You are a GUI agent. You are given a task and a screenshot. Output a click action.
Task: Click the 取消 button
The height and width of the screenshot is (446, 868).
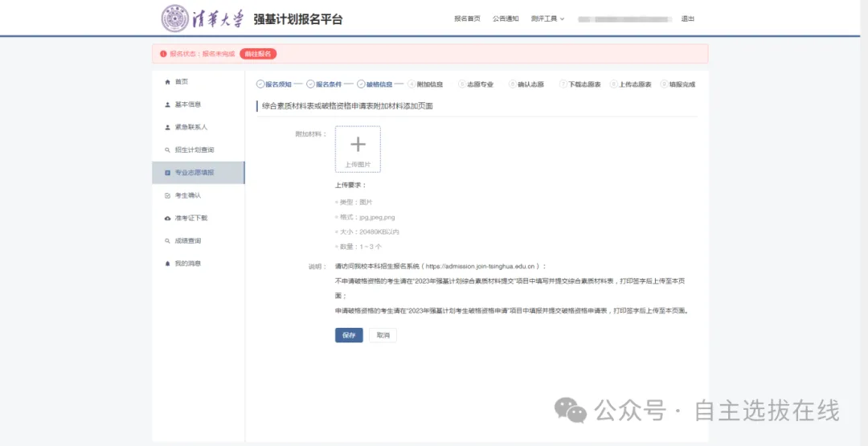(383, 335)
